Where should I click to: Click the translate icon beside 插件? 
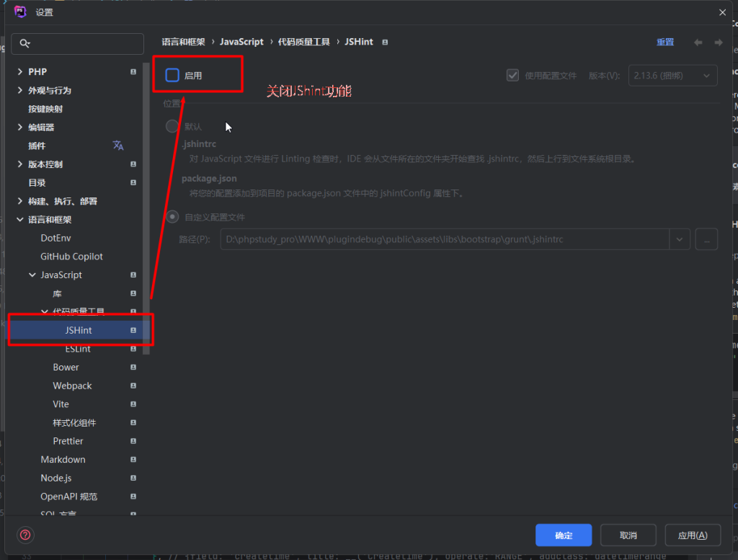pos(117,146)
